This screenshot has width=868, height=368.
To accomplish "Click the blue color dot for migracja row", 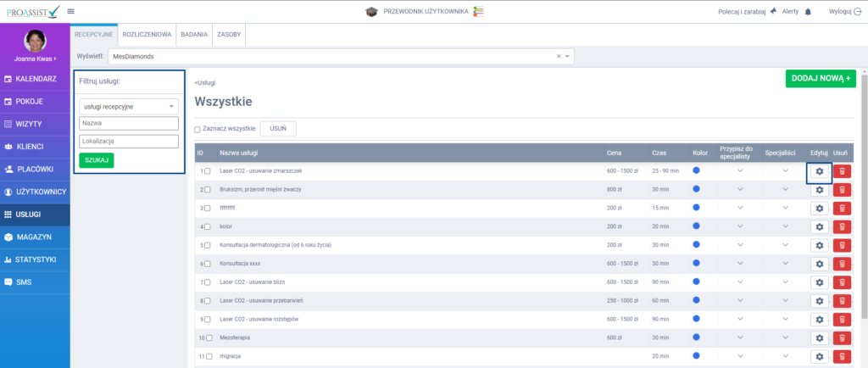I will tap(697, 355).
